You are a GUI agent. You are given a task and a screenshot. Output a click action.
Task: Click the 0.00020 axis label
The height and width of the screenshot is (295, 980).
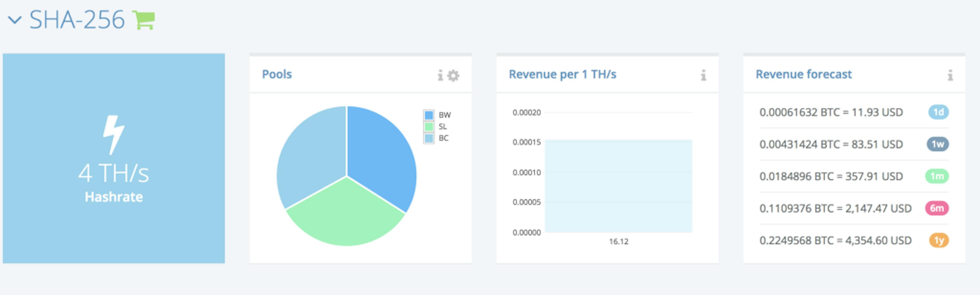[x=526, y=112]
